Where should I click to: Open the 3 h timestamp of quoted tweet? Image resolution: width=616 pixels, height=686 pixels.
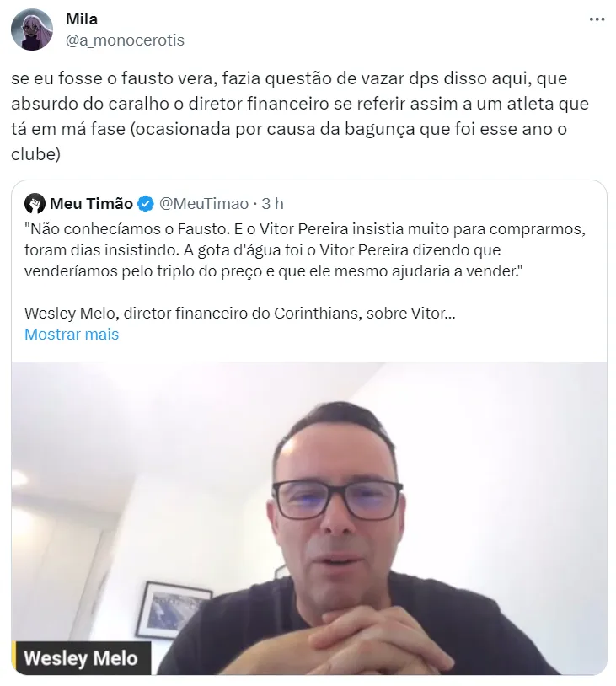(x=272, y=203)
